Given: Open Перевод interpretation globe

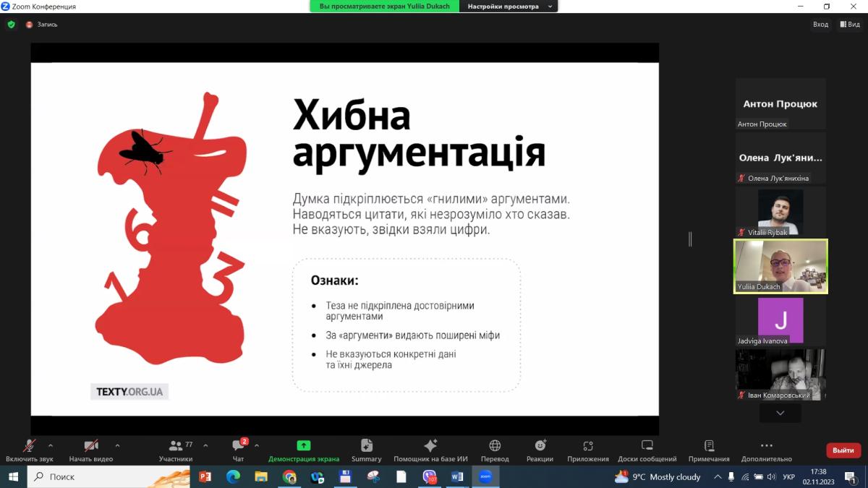Looking at the screenshot, I should pyautogui.click(x=495, y=450).
